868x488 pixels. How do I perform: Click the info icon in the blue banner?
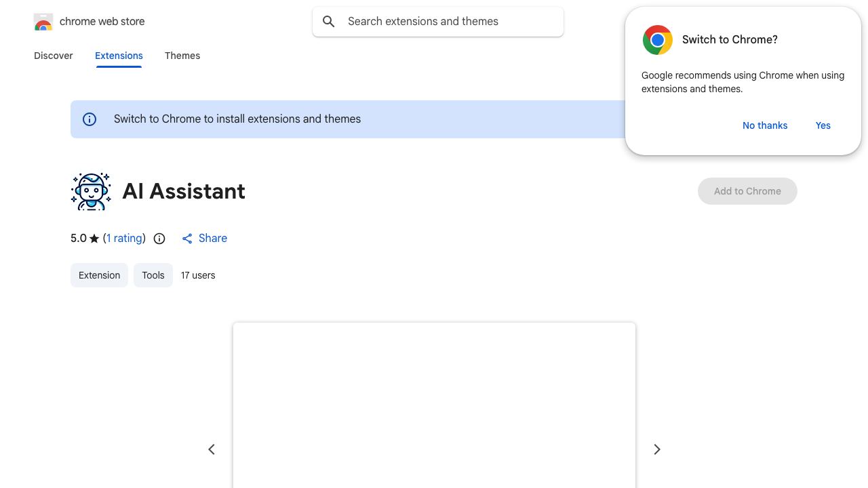90,119
